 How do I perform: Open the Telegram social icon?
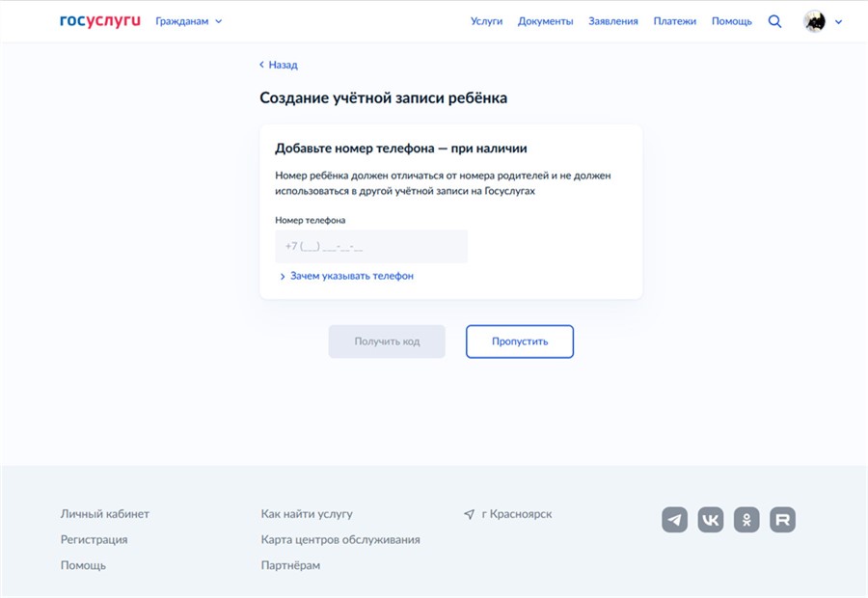(674, 520)
